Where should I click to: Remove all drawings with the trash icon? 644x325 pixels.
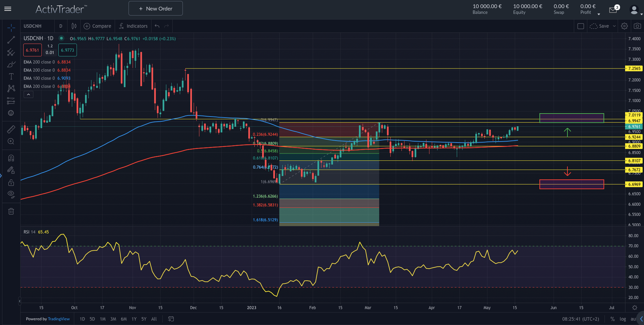tap(11, 211)
